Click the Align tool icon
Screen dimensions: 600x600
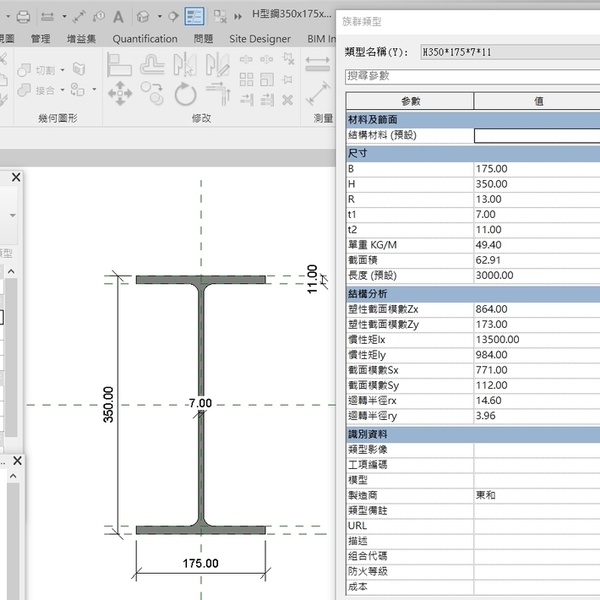click(x=120, y=64)
